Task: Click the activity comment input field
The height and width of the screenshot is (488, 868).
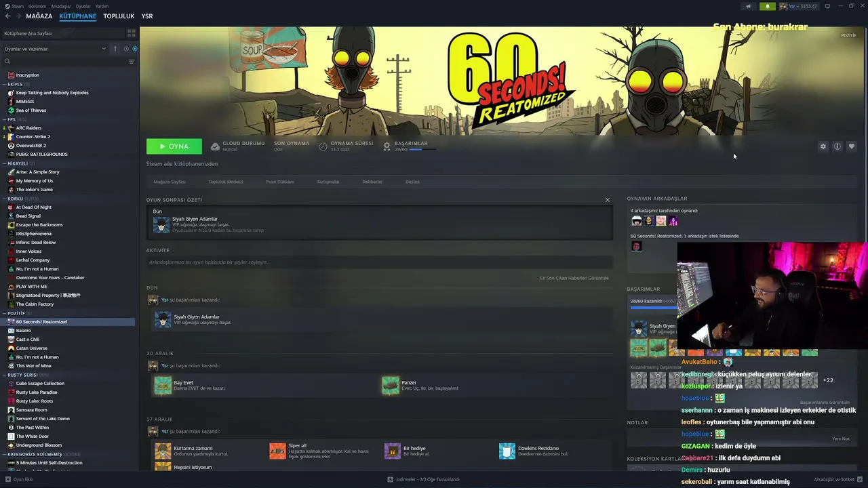Action: click(x=379, y=262)
